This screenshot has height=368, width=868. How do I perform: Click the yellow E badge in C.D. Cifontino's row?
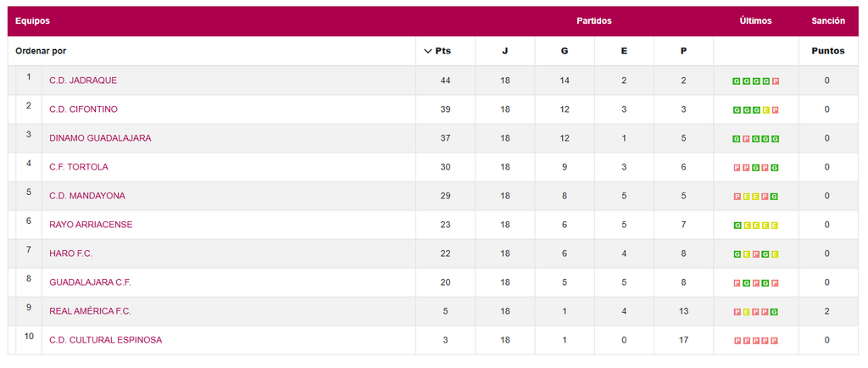pyautogui.click(x=766, y=110)
